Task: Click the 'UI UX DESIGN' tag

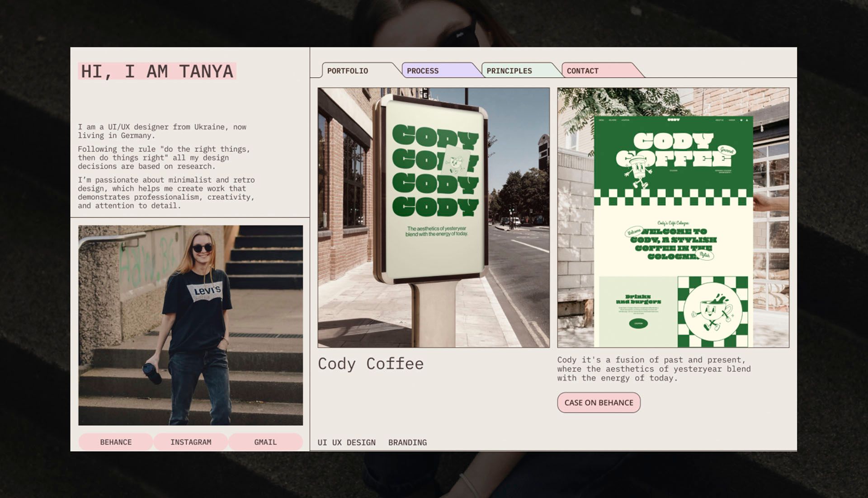Action: [x=346, y=442]
